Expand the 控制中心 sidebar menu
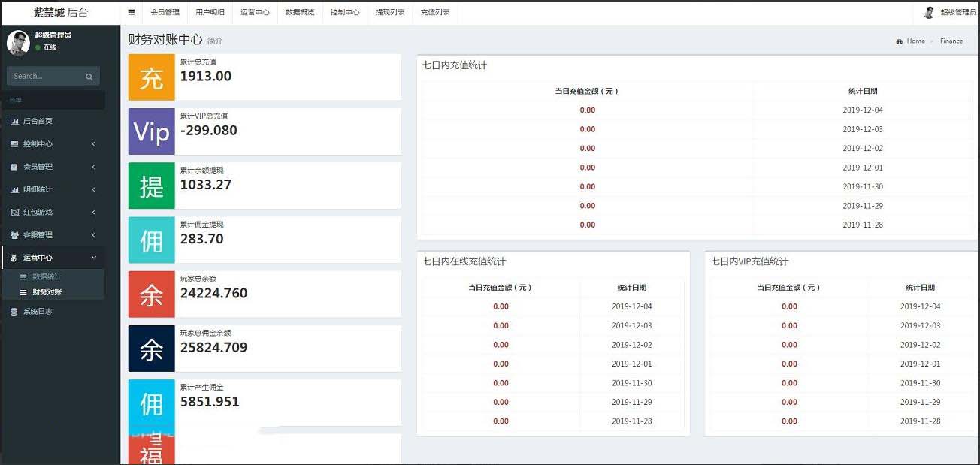Screen dimensions: 980x465 53,144
